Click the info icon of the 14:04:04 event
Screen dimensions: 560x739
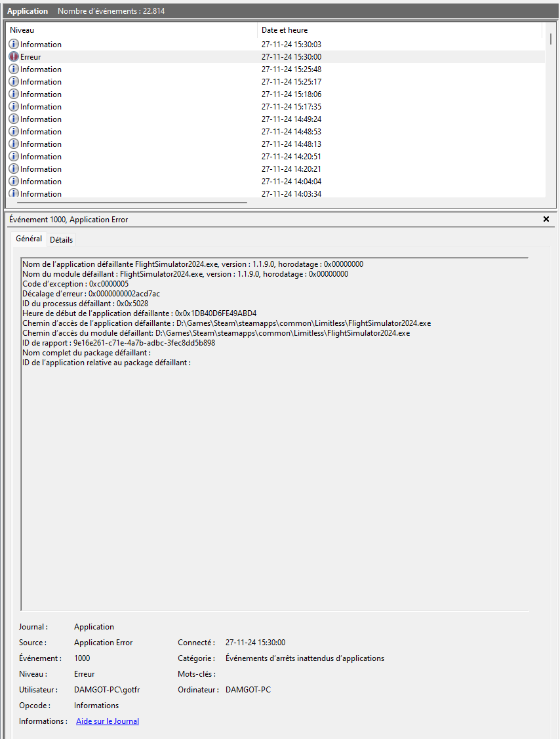point(14,182)
